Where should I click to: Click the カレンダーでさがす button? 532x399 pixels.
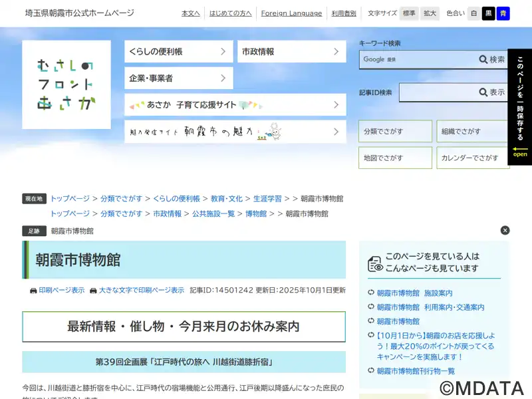tap(473, 158)
